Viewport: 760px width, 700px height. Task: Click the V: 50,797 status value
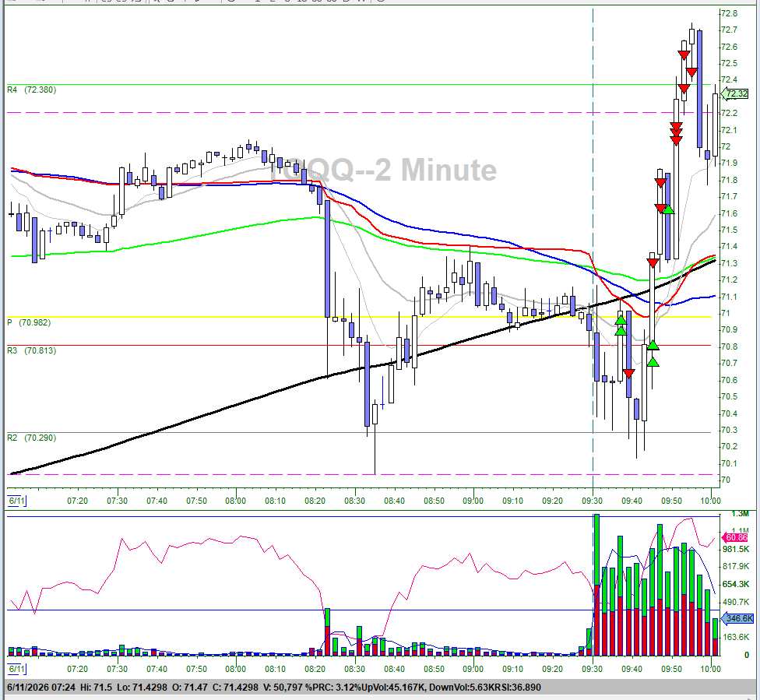(x=283, y=688)
